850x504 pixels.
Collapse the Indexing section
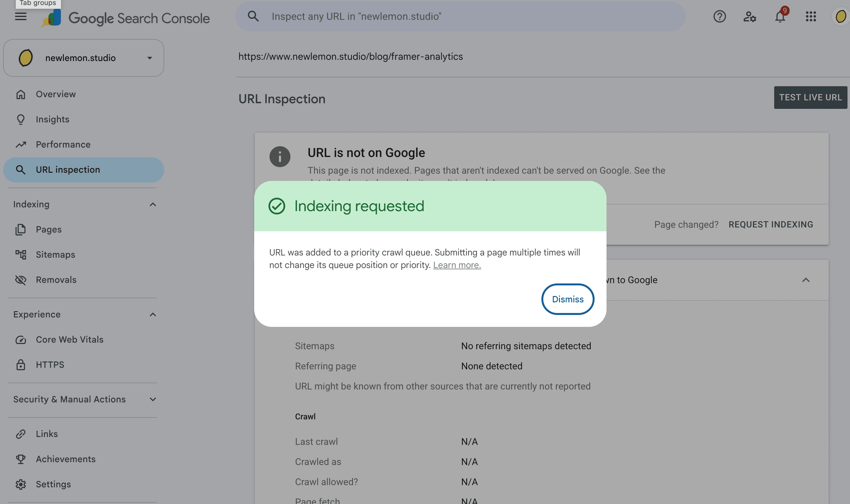pyautogui.click(x=153, y=204)
